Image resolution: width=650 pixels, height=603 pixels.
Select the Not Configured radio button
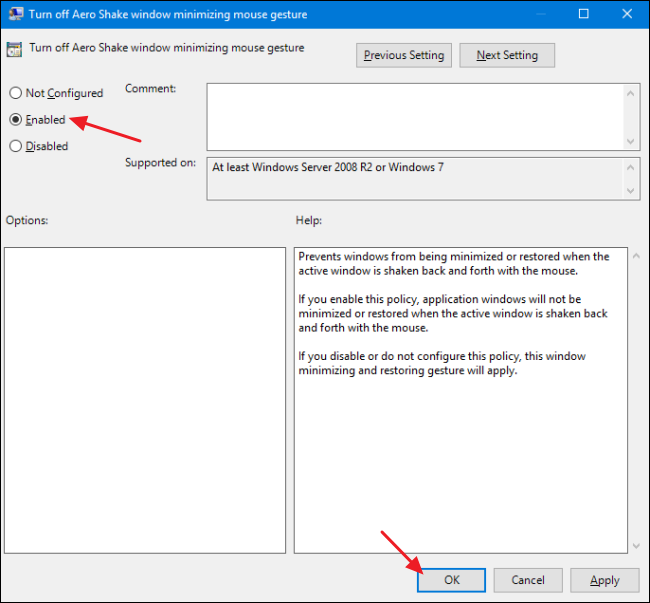point(16,93)
